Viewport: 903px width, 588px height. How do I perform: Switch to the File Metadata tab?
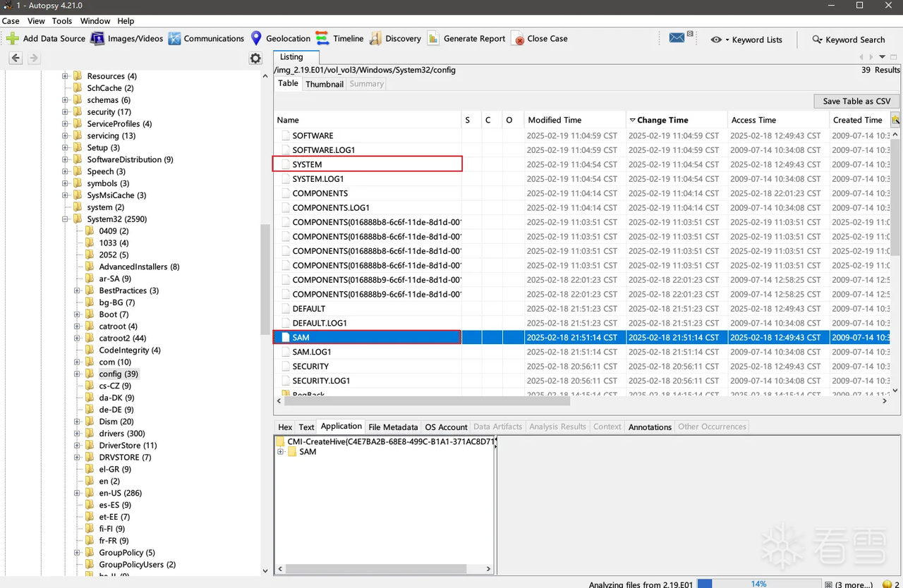(x=393, y=427)
